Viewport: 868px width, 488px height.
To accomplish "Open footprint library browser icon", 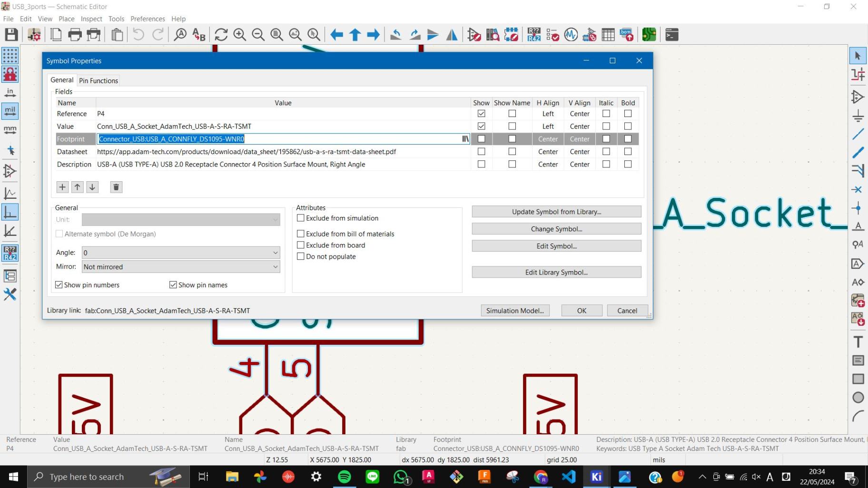I will click(x=465, y=139).
